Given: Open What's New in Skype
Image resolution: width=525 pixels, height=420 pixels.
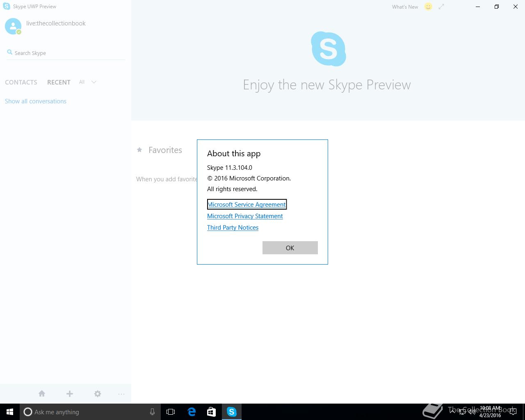Looking at the screenshot, I should pyautogui.click(x=405, y=7).
